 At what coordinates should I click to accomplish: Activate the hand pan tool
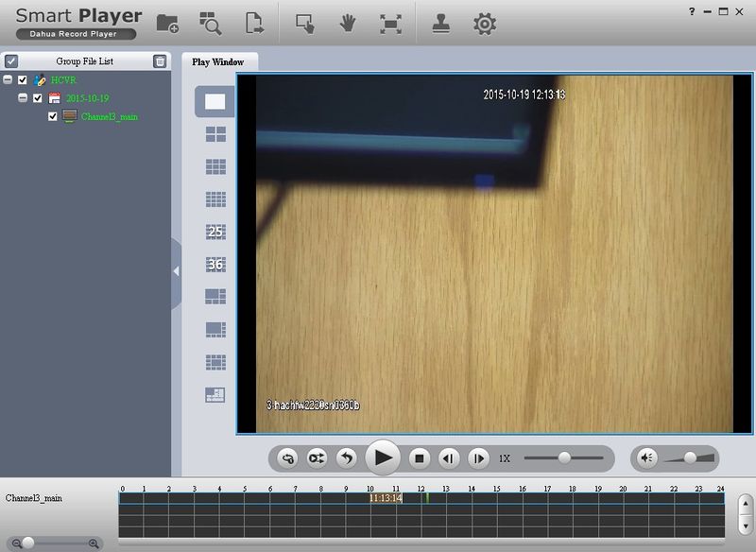click(x=347, y=23)
